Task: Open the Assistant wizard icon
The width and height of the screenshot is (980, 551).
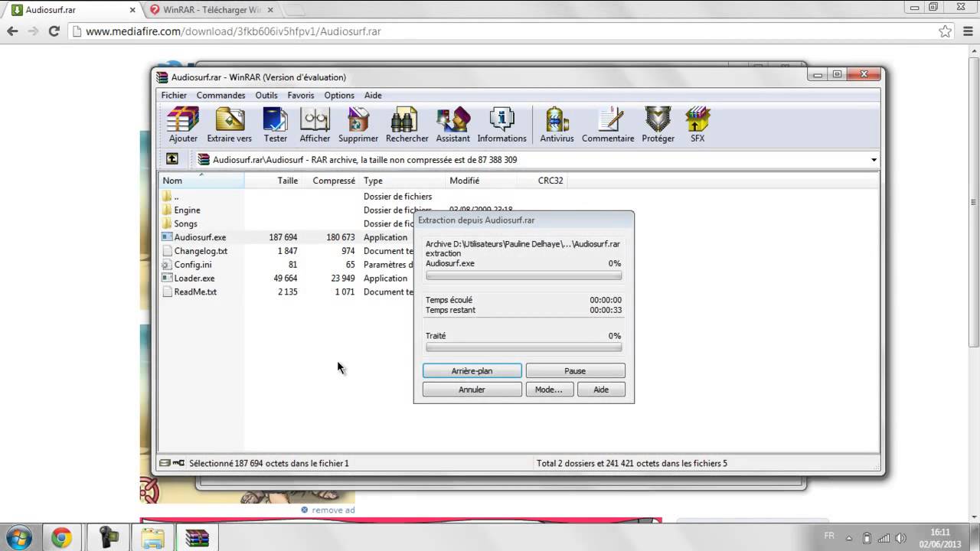Action: pos(452,125)
